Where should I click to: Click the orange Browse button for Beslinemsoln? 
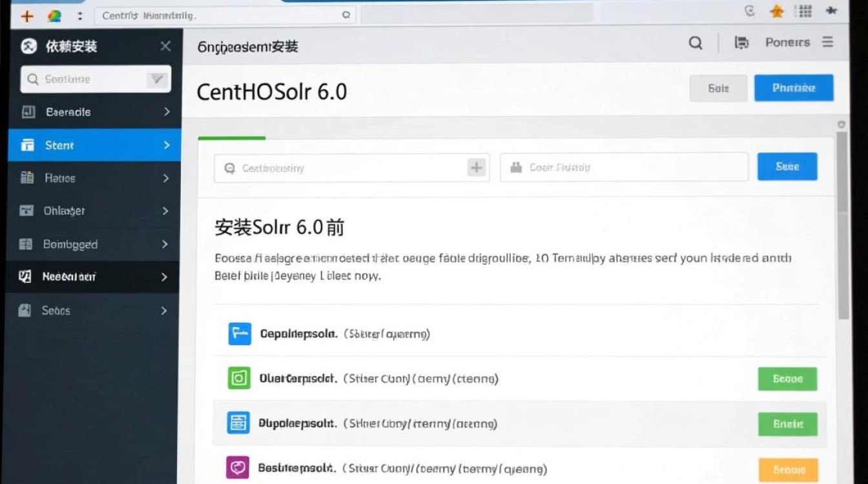(x=787, y=469)
